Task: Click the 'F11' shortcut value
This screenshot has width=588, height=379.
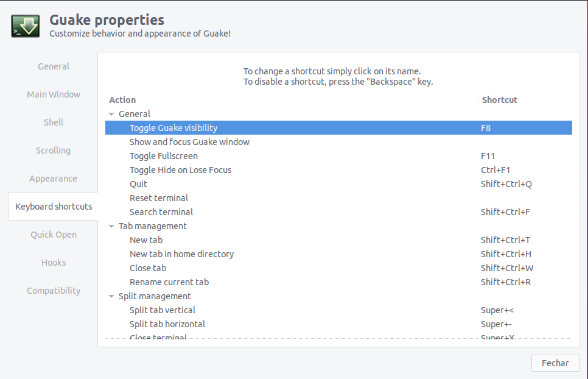Action: (x=488, y=156)
